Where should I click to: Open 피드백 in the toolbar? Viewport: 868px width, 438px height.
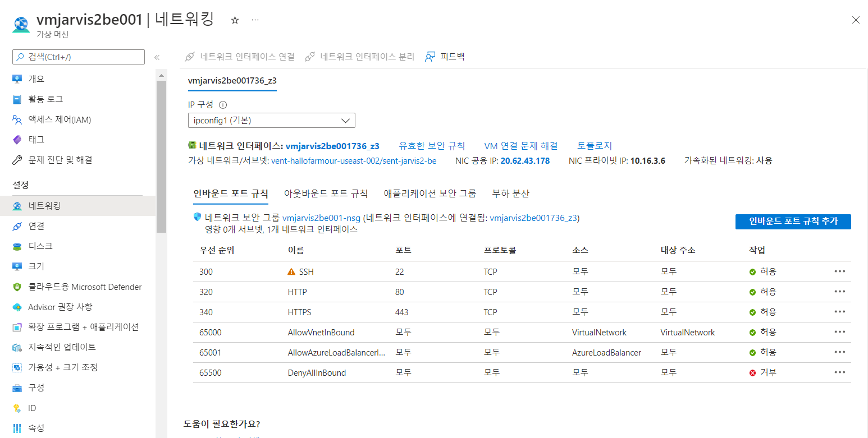(x=445, y=57)
